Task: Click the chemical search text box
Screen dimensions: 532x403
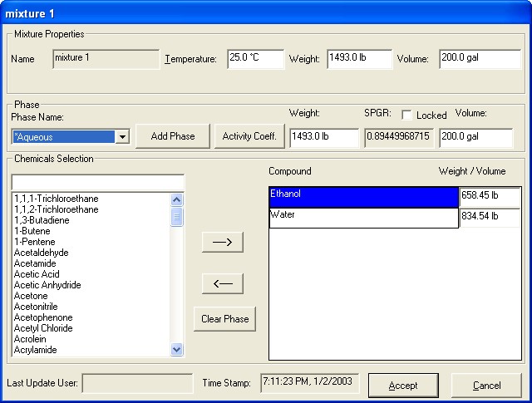Action: click(x=97, y=182)
